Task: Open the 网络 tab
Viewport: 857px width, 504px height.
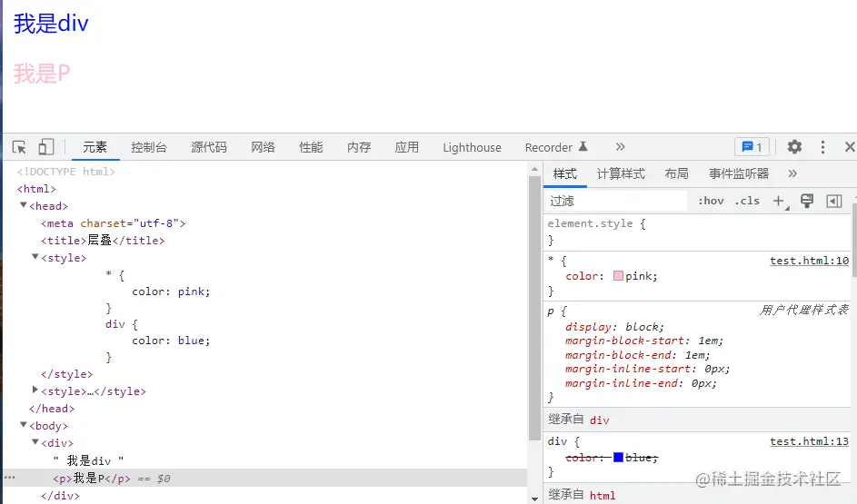Action: 263,147
